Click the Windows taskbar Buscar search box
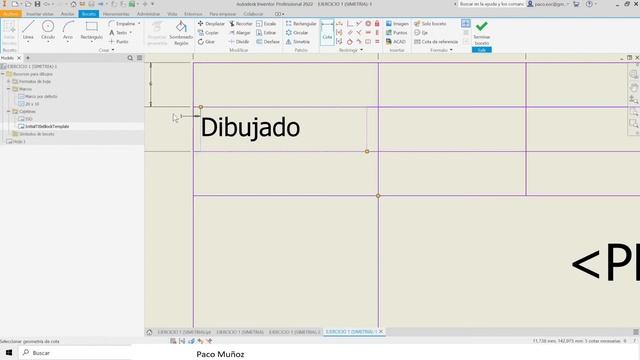The height and width of the screenshot is (360, 640). coord(76,353)
